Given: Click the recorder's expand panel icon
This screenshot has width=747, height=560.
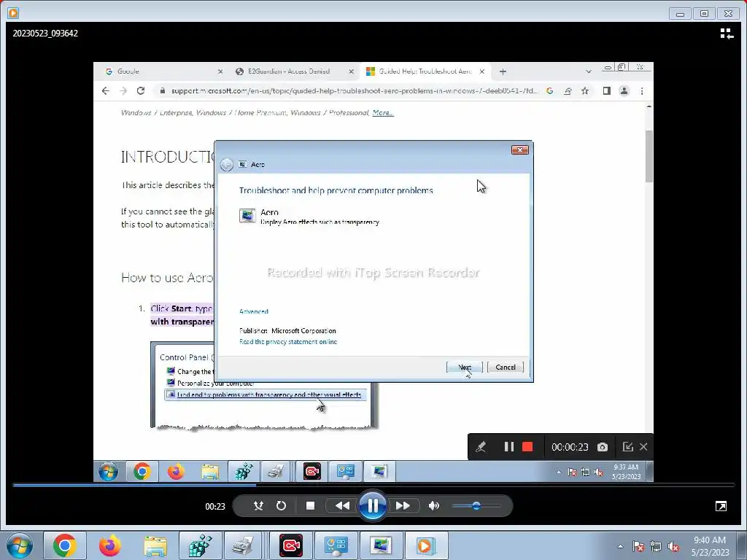Looking at the screenshot, I should [x=627, y=447].
